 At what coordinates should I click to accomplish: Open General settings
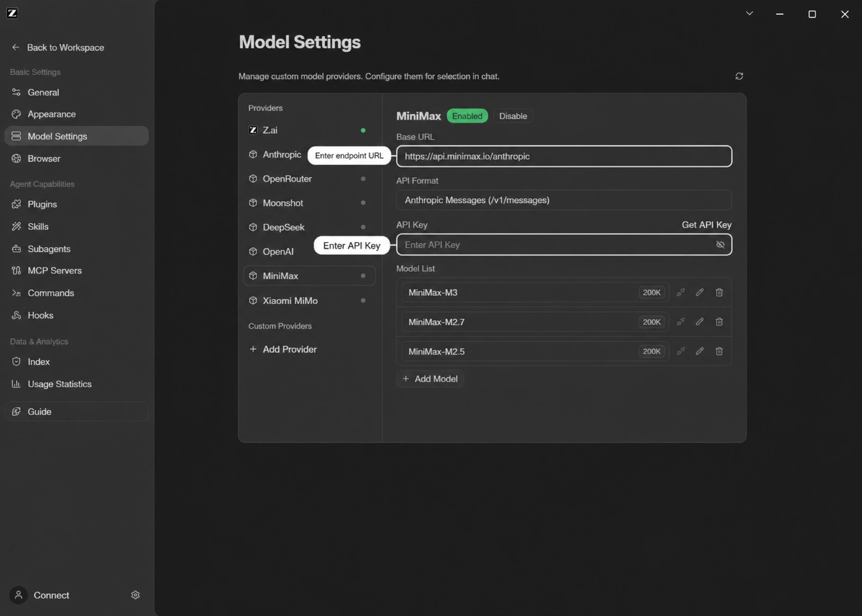[x=76, y=92]
